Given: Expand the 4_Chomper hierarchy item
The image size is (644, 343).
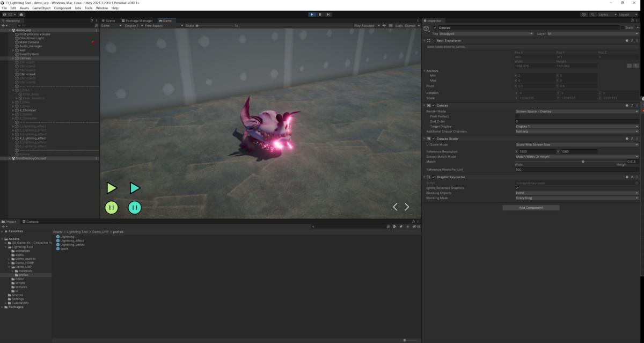Looking at the screenshot, I should (x=13, y=110).
